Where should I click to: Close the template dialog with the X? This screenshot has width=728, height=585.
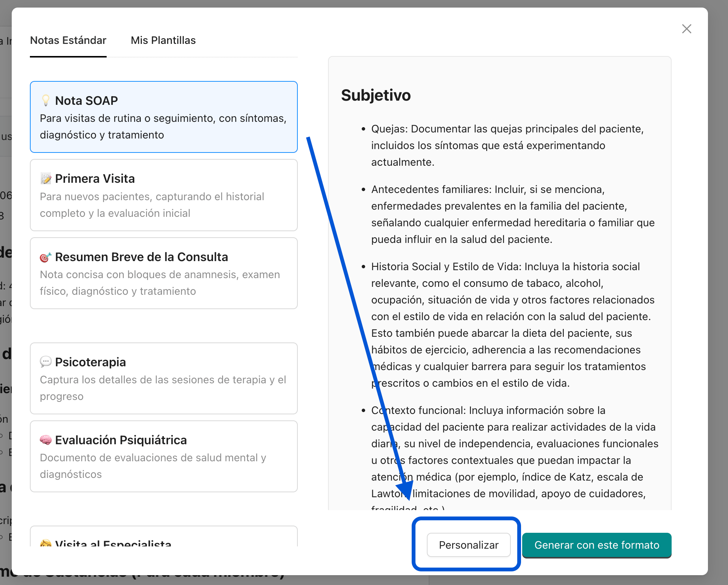click(x=686, y=29)
